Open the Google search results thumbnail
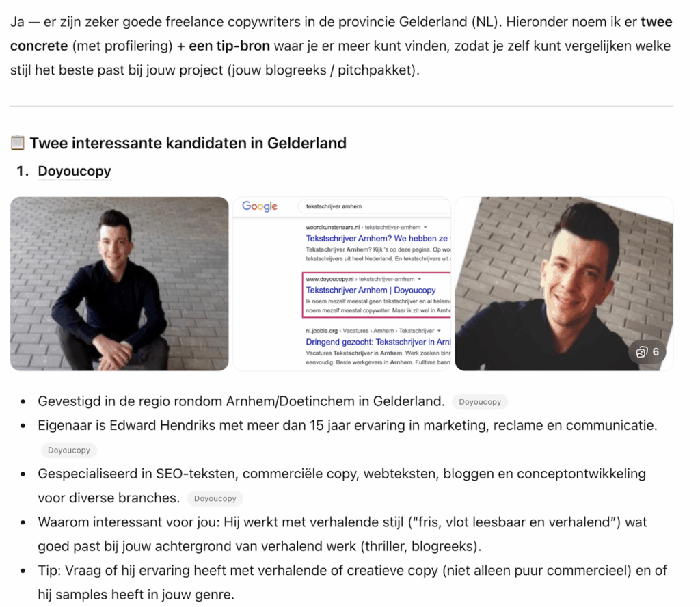 pos(342,284)
